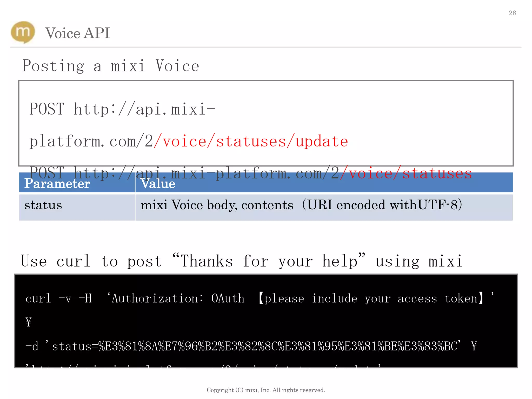
Task: Click the status parameter cell
Action: [x=43, y=205]
